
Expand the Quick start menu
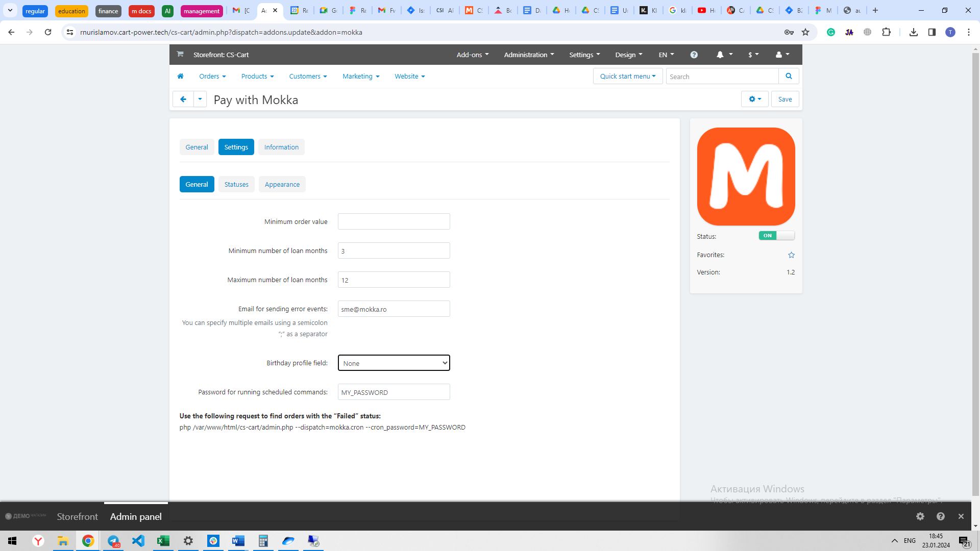pyautogui.click(x=627, y=77)
